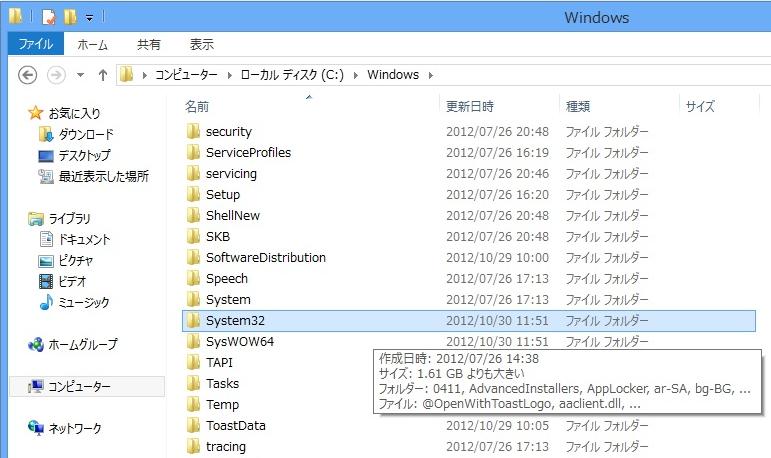Select the SysWOW64 folder icon
The height and width of the screenshot is (458, 771).
coord(193,341)
